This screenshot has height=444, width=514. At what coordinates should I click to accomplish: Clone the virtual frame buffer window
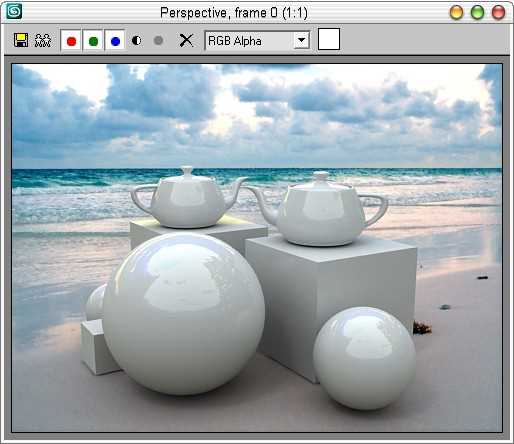pyautogui.click(x=43, y=41)
